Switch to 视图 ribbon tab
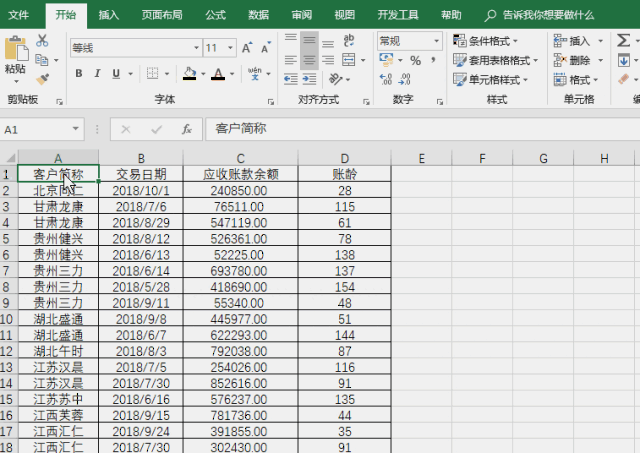This screenshot has width=640, height=453. (x=344, y=15)
